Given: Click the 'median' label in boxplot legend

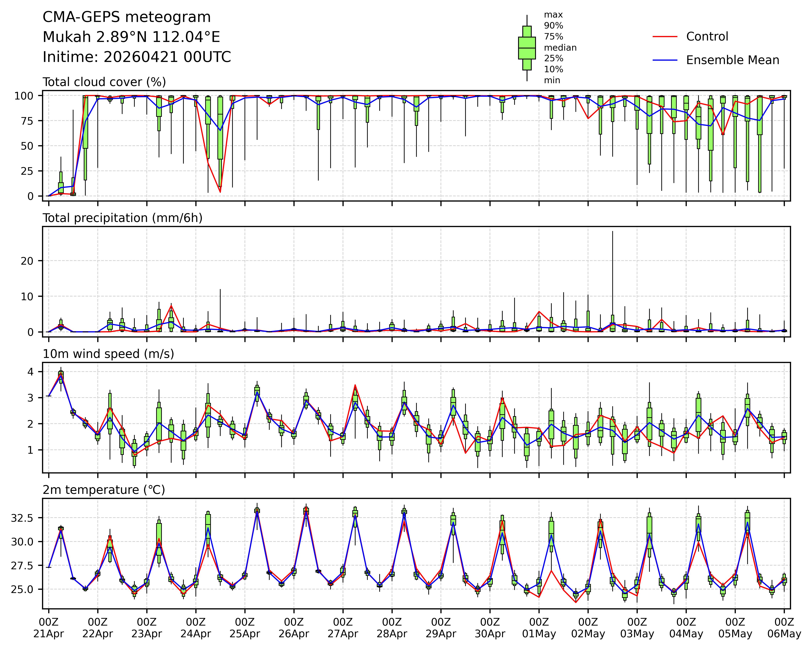Looking at the screenshot, I should (x=560, y=48).
